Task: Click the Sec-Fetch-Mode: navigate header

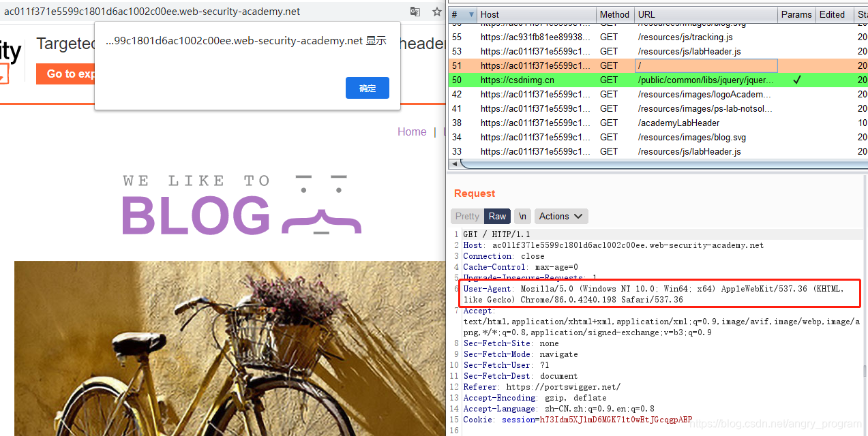Action: [x=520, y=354]
